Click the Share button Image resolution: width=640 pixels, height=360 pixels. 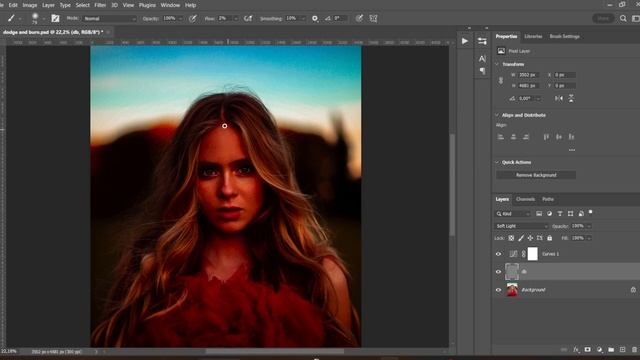click(x=603, y=18)
